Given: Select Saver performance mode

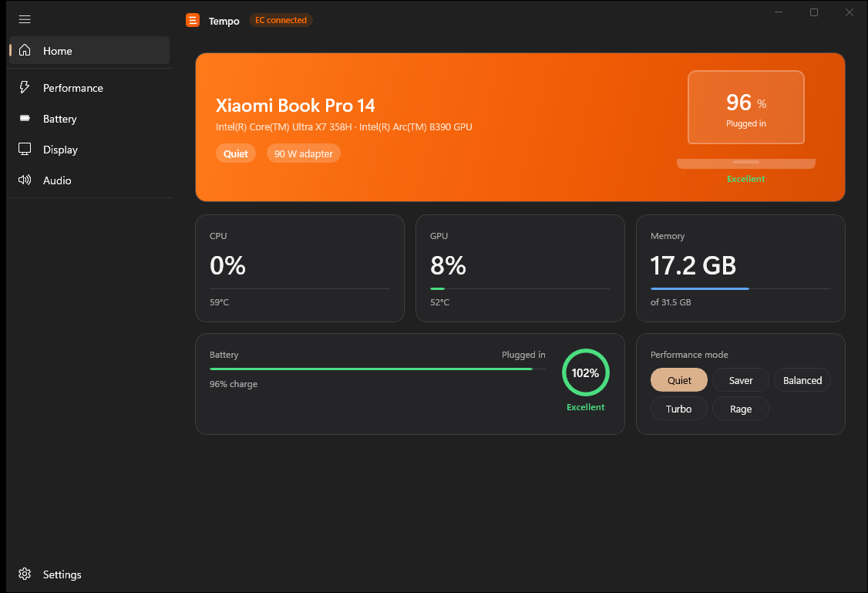Looking at the screenshot, I should click(x=741, y=380).
